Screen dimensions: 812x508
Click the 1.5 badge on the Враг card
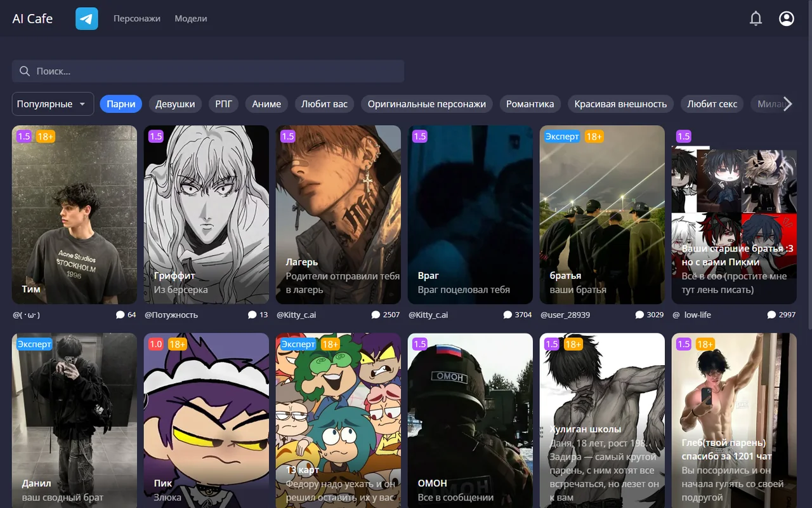pyautogui.click(x=420, y=137)
